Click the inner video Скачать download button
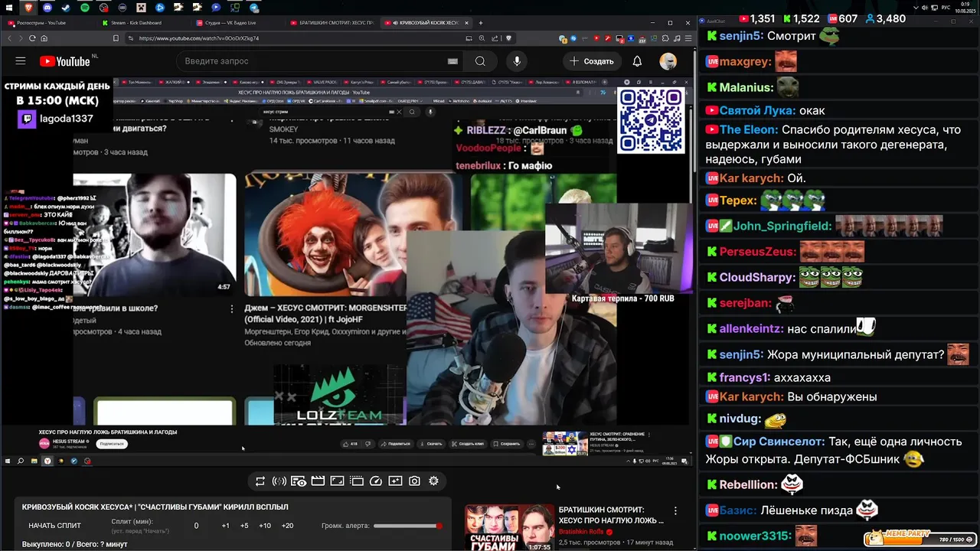 point(431,444)
